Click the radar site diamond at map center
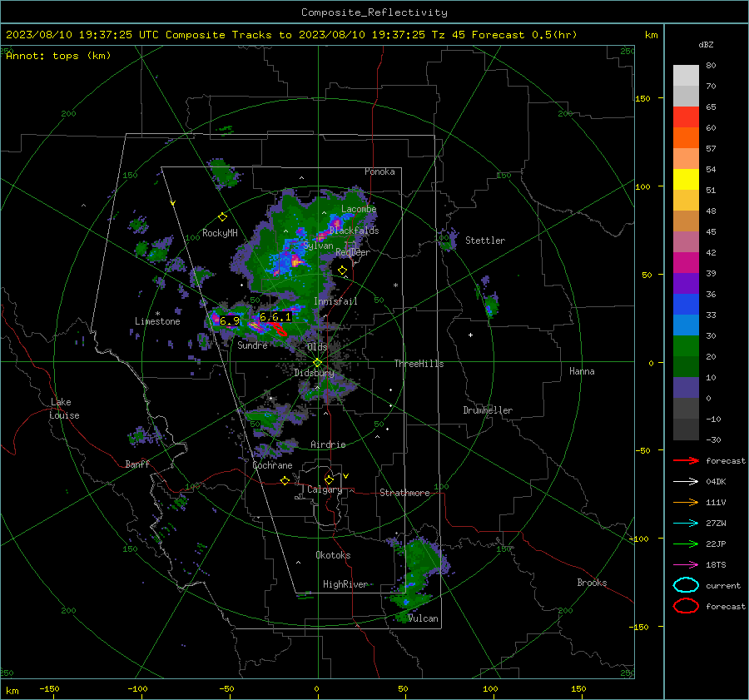Image resolution: width=749 pixels, height=700 pixels. [317, 363]
